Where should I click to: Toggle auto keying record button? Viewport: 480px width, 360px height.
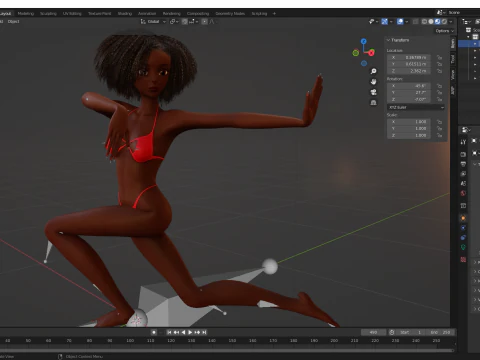[x=154, y=332]
